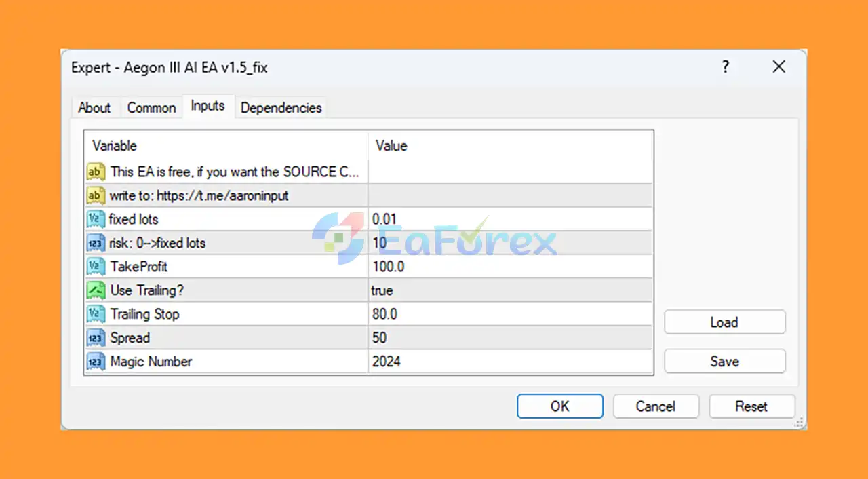The width and height of the screenshot is (868, 479).
Task: Click the icon beside Magic Number
Action: [x=96, y=362]
